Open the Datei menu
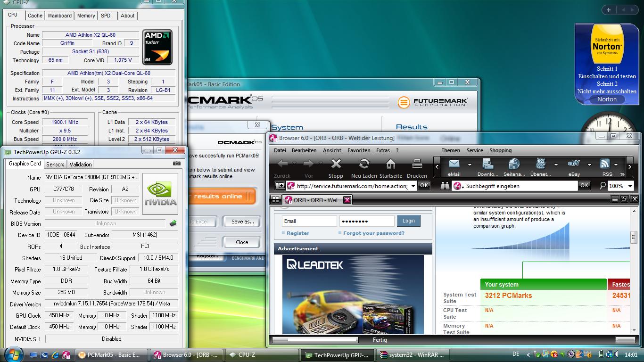This screenshot has height=362, width=644. (x=280, y=150)
